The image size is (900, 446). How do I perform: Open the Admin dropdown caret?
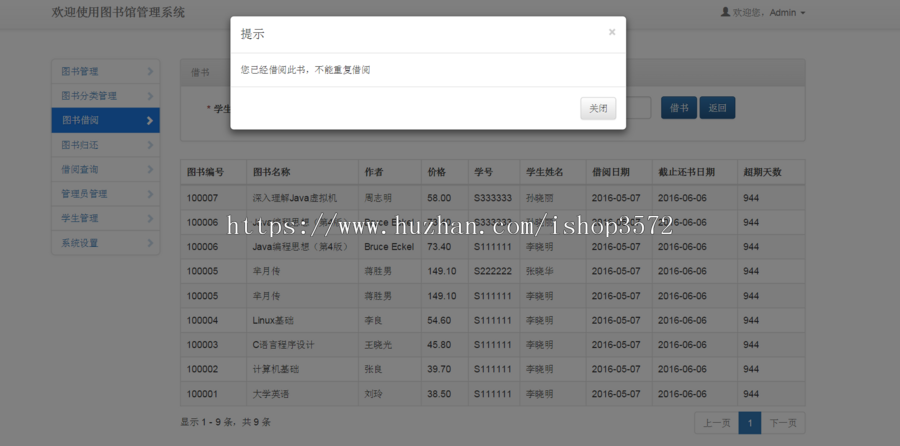coord(802,13)
